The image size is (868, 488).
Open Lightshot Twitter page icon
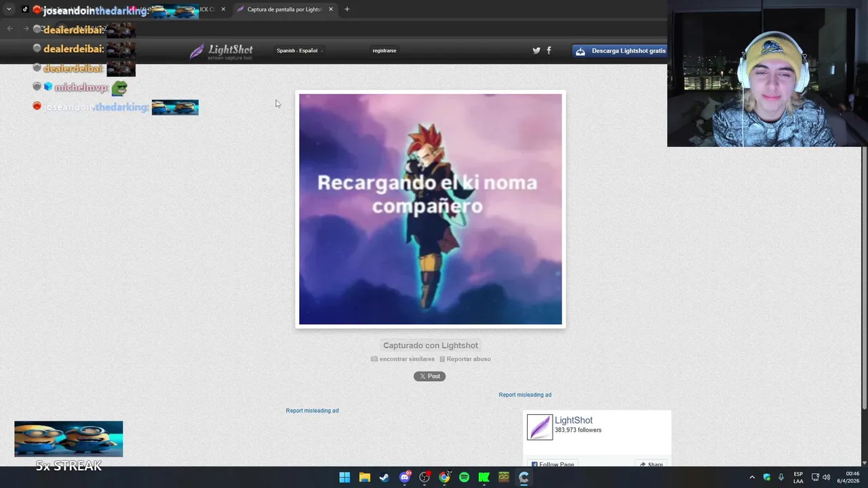(536, 50)
